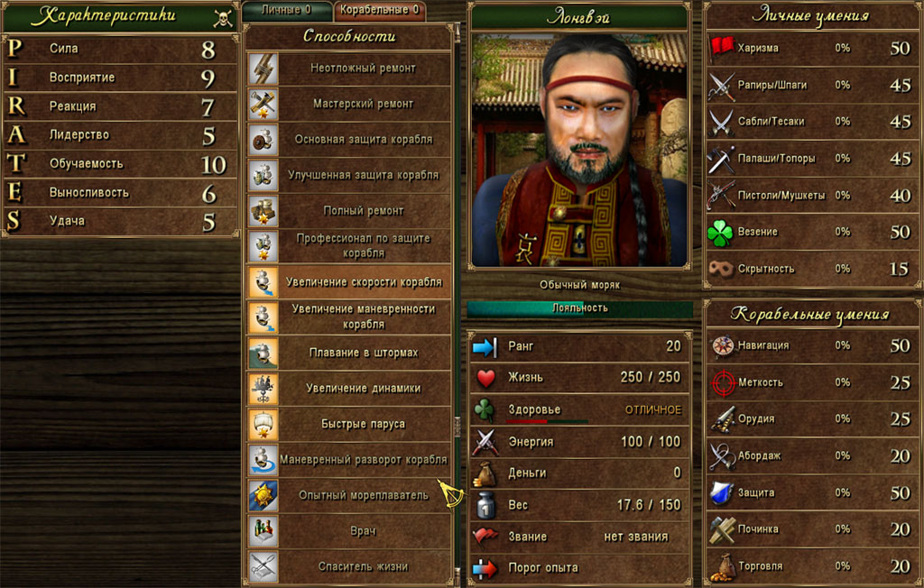924x588 pixels.
Task: Click the skull and crossbones icon
Action: (223, 18)
